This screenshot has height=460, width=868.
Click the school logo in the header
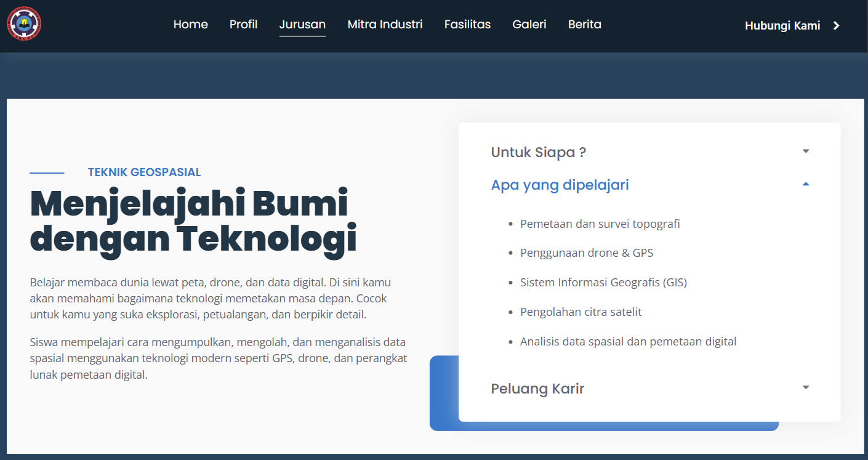24,25
